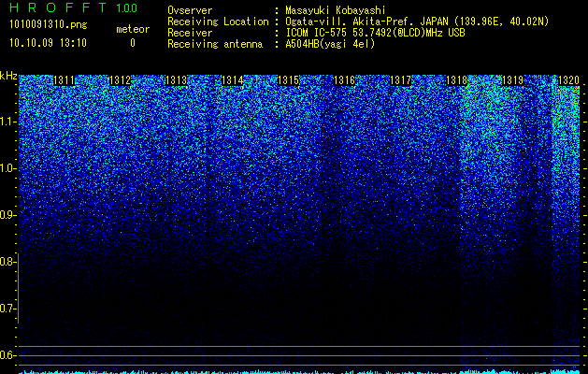Viewport: 588px width, 374px height.
Task: Click time marker 1312
Action: pyautogui.click(x=120, y=80)
